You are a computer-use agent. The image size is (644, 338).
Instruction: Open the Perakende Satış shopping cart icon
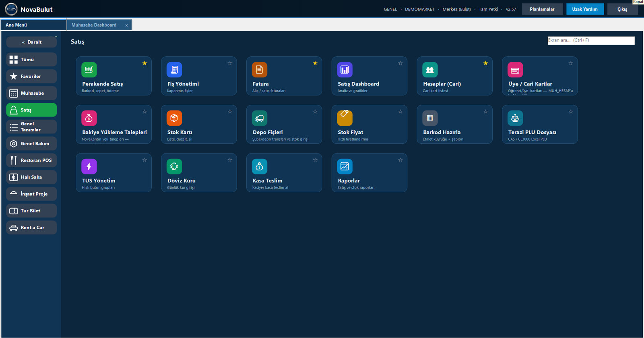(89, 70)
